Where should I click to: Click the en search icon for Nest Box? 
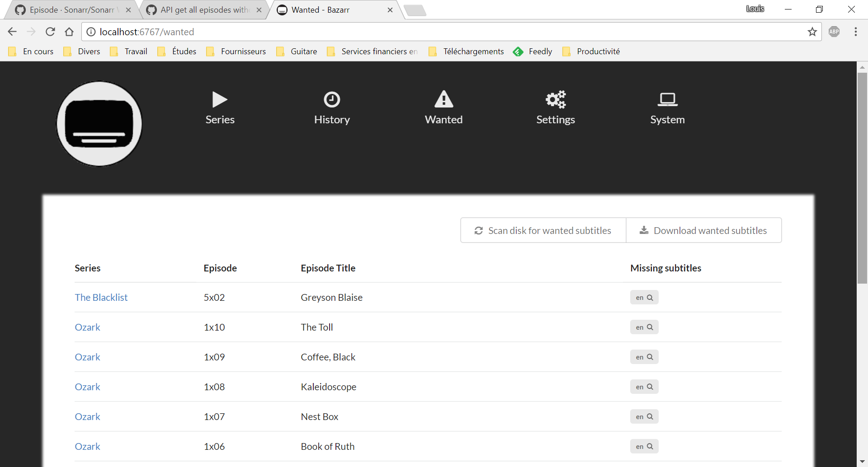pos(650,416)
